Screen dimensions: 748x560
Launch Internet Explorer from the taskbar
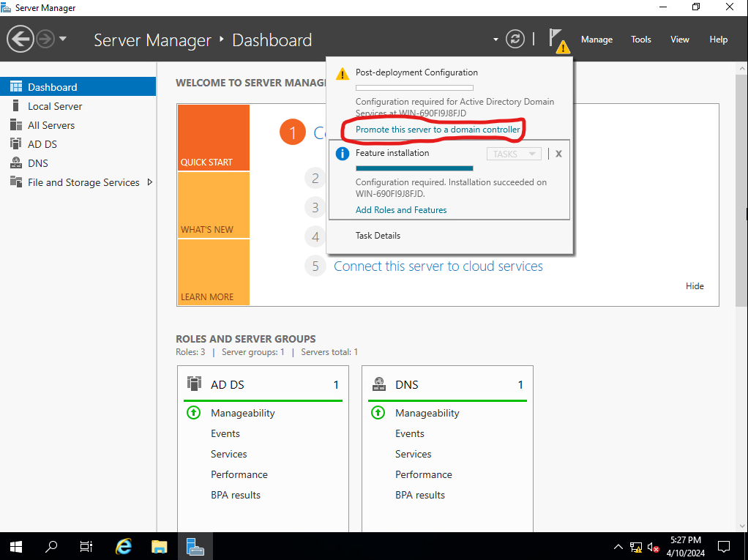pyautogui.click(x=124, y=547)
